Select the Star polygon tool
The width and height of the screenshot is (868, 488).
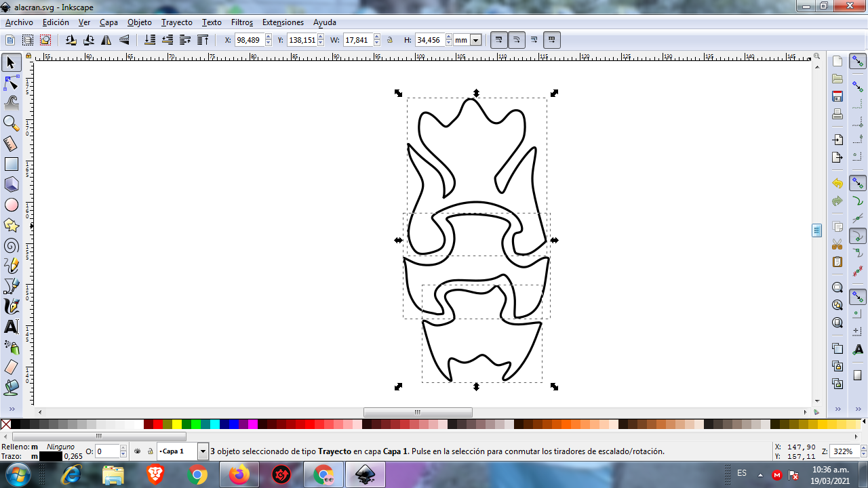(11, 225)
